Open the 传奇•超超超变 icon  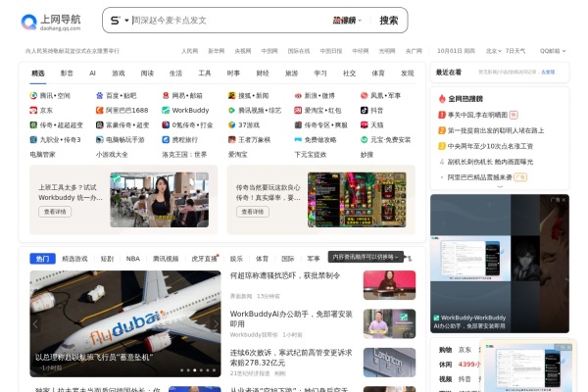33,124
